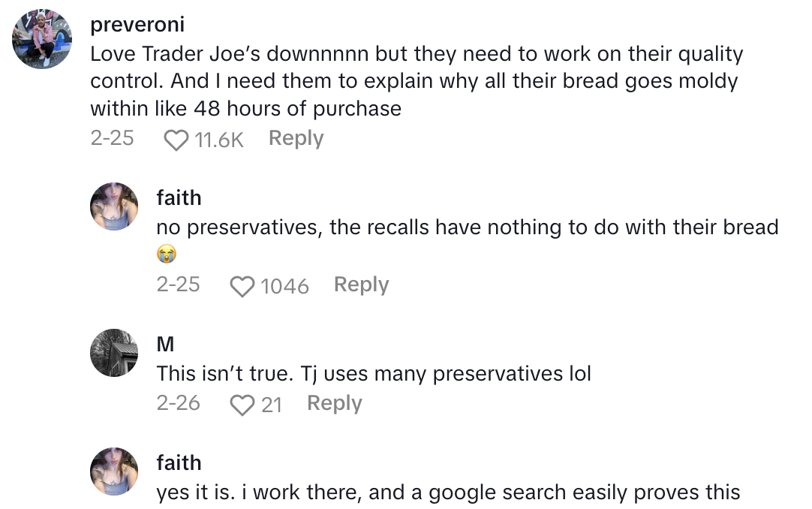The width and height of the screenshot is (812, 509).
Task: Click the 1046 like count
Action: (x=284, y=286)
